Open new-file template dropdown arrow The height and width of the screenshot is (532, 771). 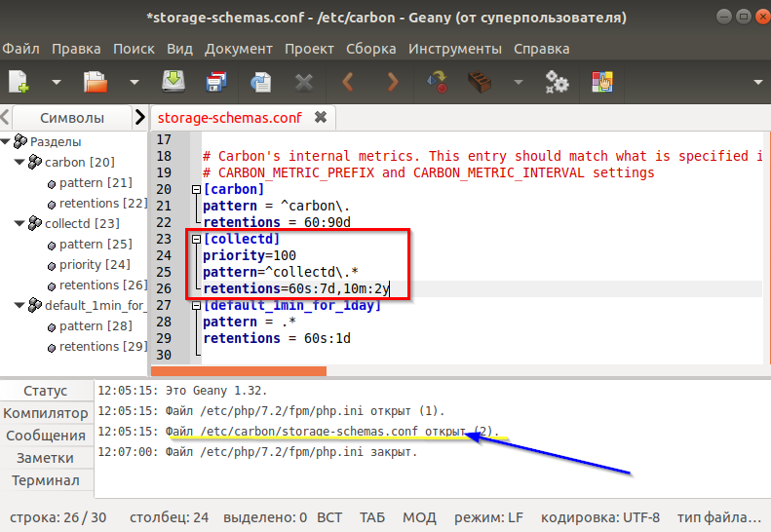click(x=57, y=82)
